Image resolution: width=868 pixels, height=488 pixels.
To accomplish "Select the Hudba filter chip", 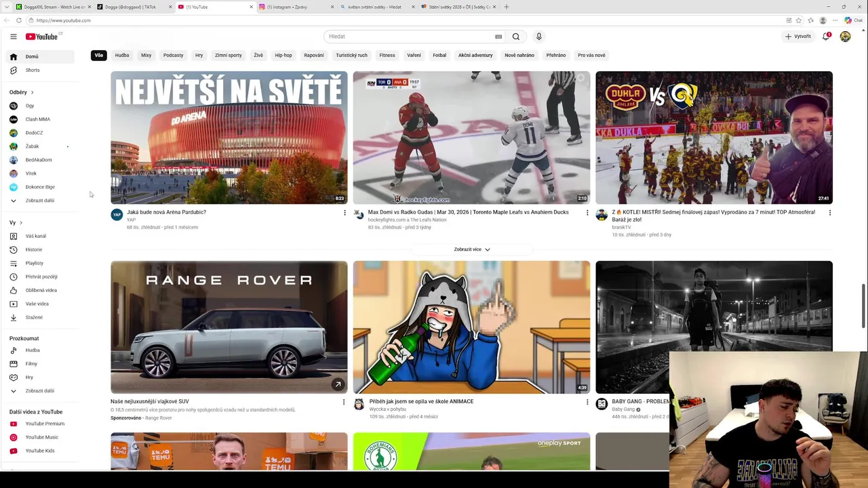I will [x=122, y=55].
